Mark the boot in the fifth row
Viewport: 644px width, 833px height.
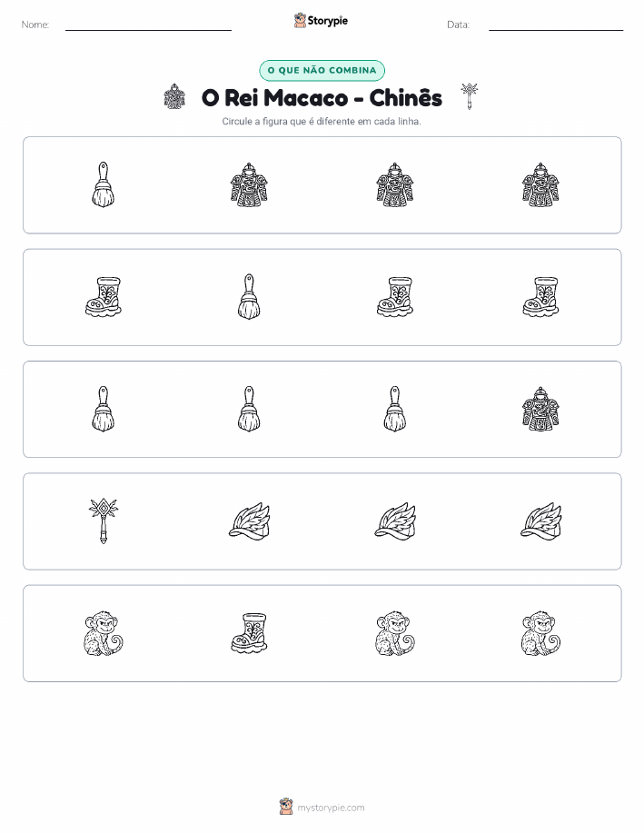[249, 633]
